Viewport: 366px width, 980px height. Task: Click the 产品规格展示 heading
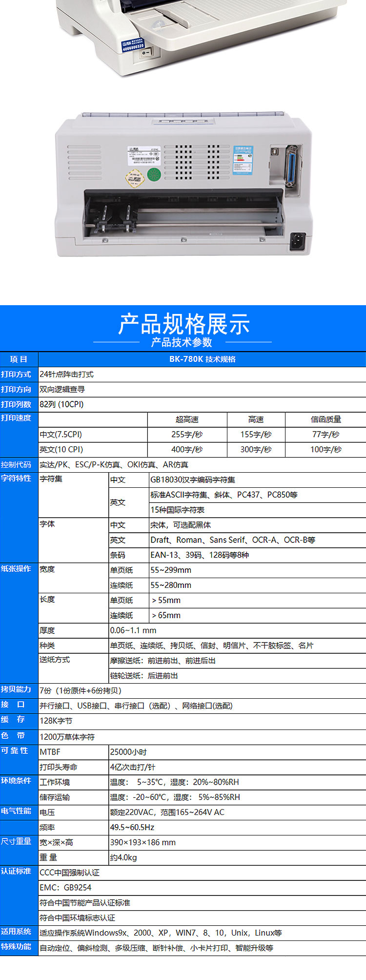pyautogui.click(x=183, y=324)
